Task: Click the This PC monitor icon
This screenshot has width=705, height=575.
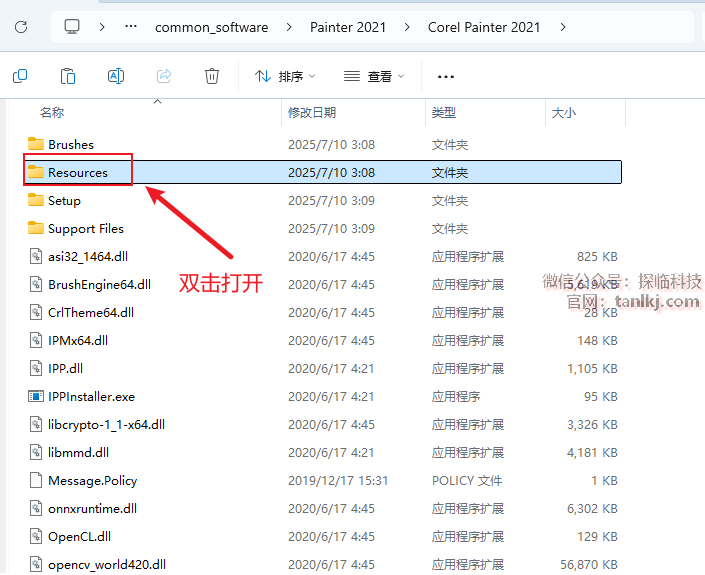Action: 72,27
